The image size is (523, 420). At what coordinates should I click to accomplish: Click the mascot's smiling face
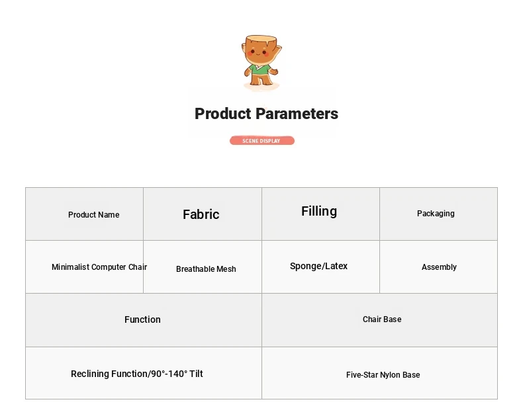point(258,53)
